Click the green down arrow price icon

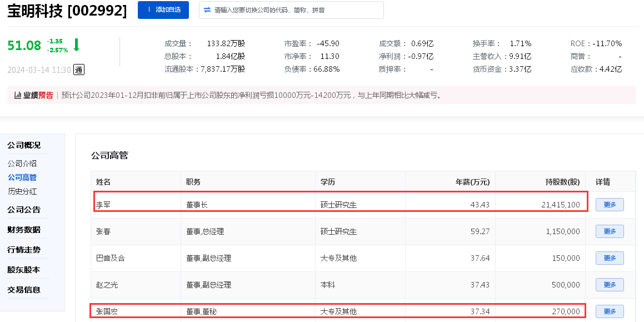point(76,44)
